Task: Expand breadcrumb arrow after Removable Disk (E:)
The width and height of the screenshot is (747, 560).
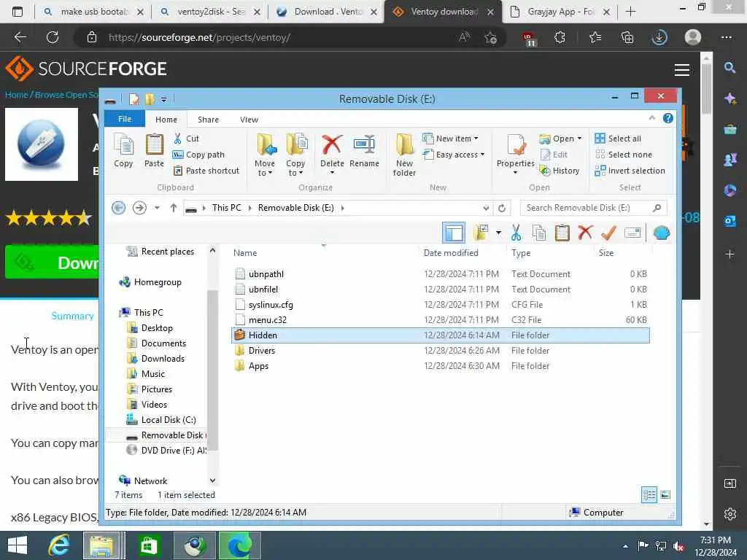Action: click(343, 208)
